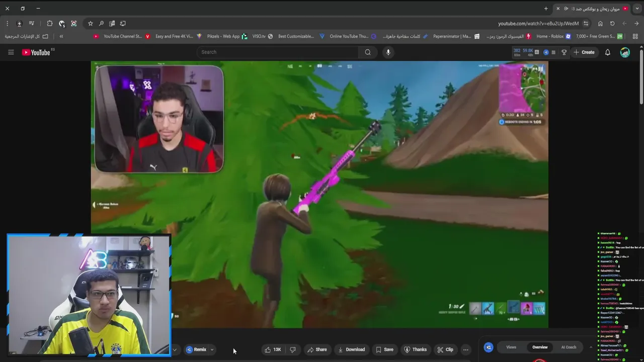Open Best Customizable... bookmark
This screenshot has height=362, width=644.
click(x=301, y=36)
